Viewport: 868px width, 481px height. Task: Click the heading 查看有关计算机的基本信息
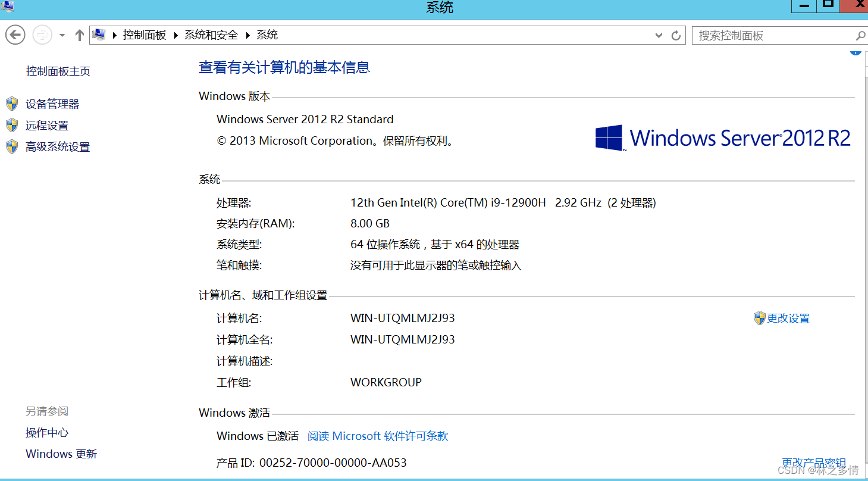click(284, 67)
